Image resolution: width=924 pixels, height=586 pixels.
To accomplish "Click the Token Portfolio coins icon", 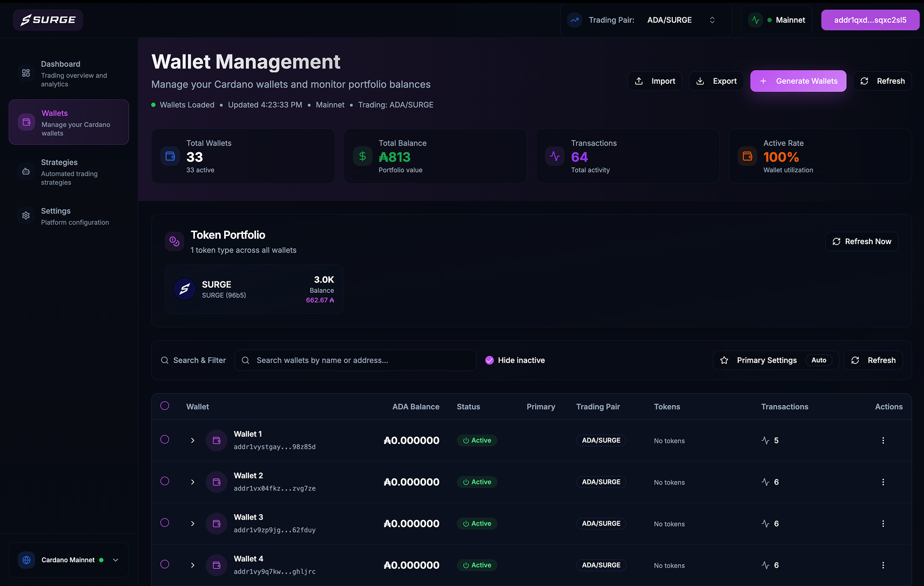I will (174, 241).
